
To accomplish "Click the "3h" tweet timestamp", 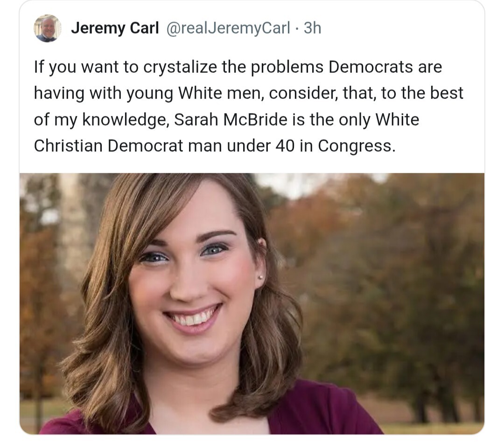I will click(312, 28).
